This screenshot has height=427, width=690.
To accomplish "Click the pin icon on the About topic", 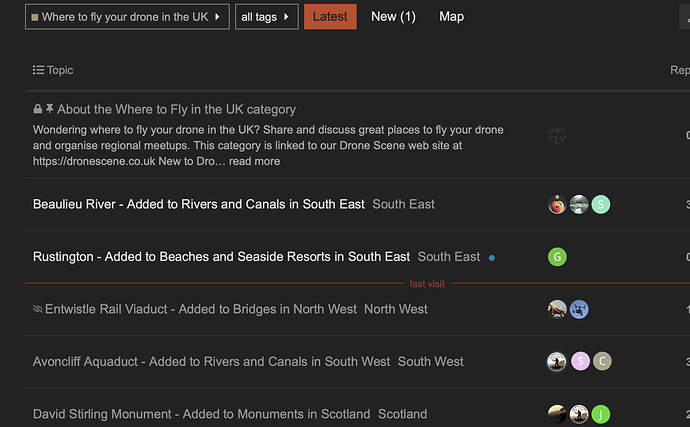I will coord(50,108).
